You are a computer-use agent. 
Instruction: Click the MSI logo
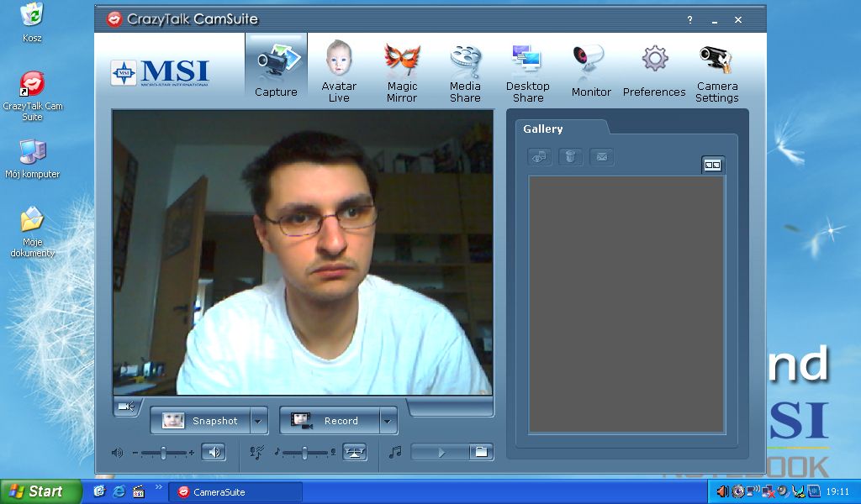click(x=161, y=73)
